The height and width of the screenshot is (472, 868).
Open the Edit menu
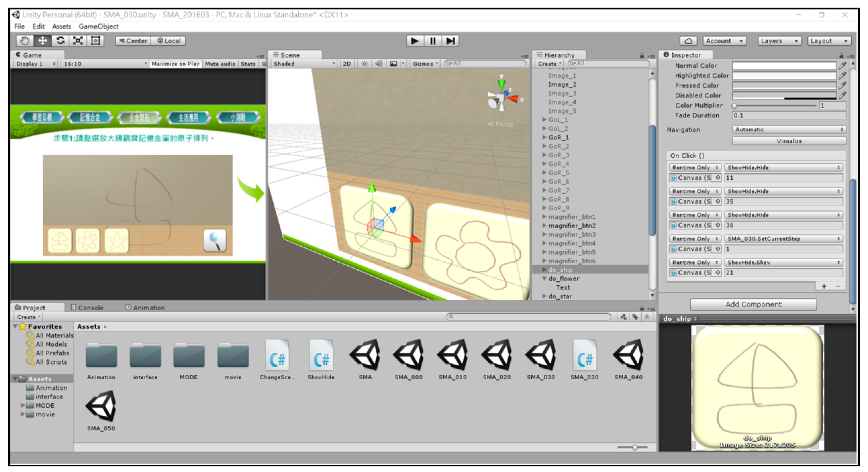point(38,26)
